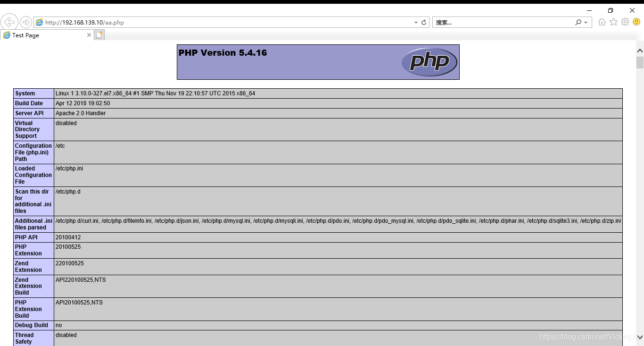
Task: Open the Home icon
Action: point(602,22)
